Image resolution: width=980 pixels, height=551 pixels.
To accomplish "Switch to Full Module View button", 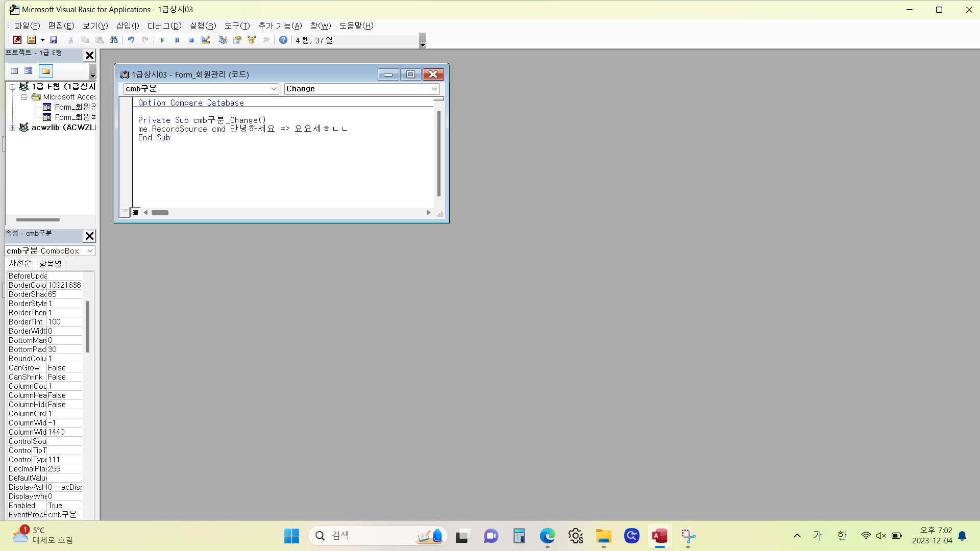I will click(135, 212).
